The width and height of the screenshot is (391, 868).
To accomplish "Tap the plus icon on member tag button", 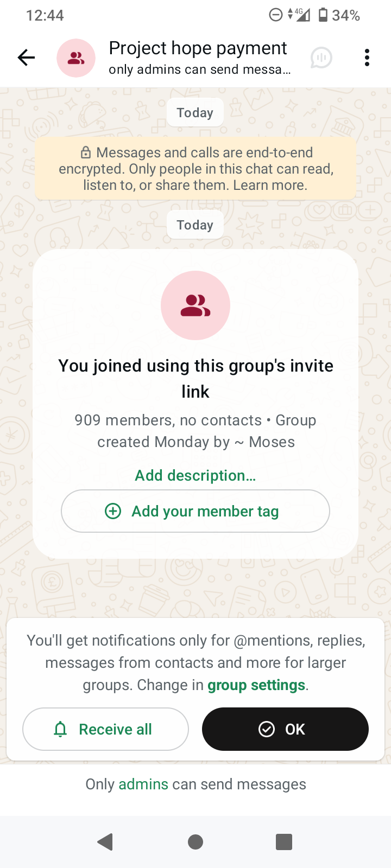I will click(x=113, y=511).
